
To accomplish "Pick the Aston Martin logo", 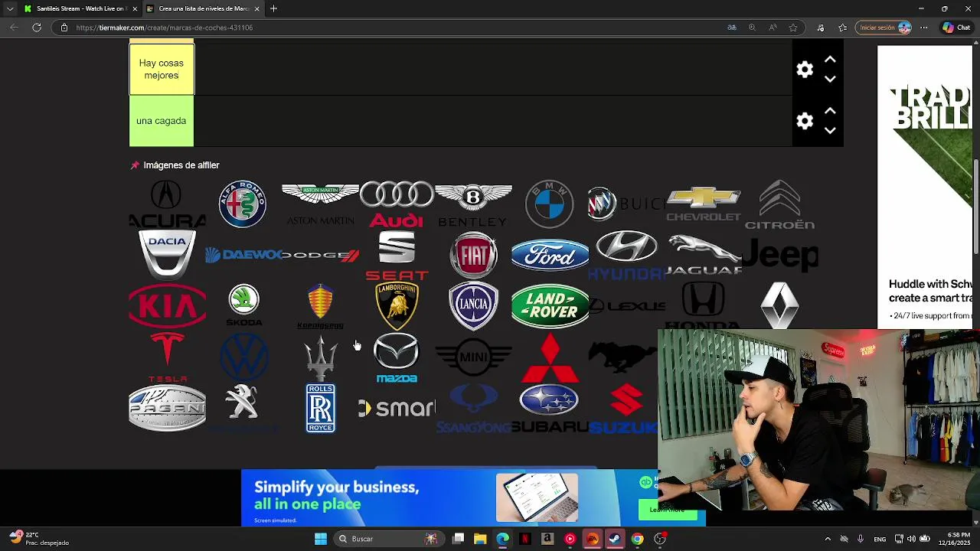I will coord(320,204).
